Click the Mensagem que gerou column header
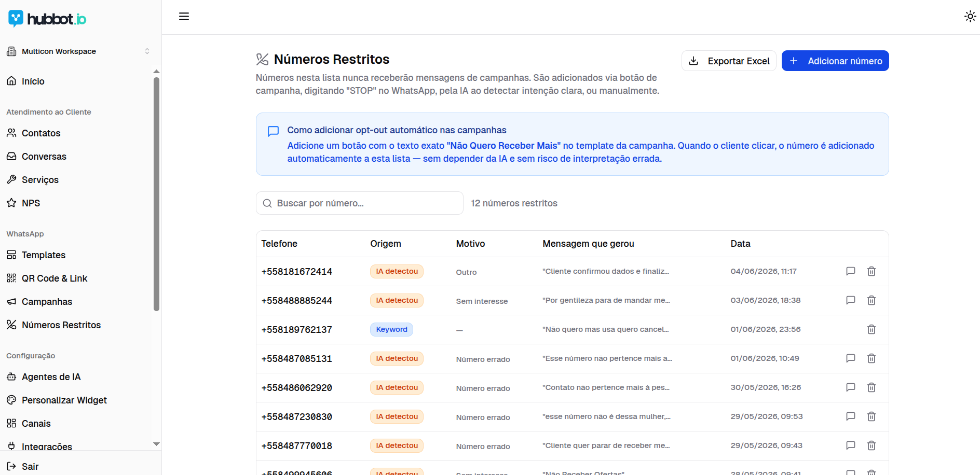This screenshot has height=475, width=980. pyautogui.click(x=588, y=244)
